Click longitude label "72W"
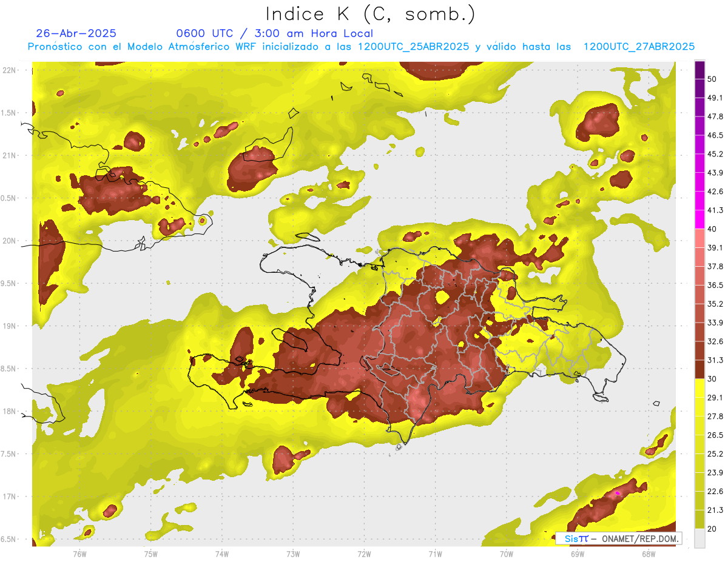This screenshot has height=562, width=728. click(364, 554)
